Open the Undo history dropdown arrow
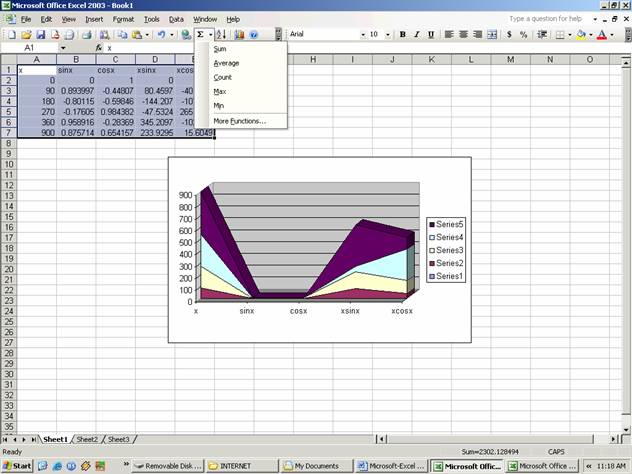 click(172, 35)
